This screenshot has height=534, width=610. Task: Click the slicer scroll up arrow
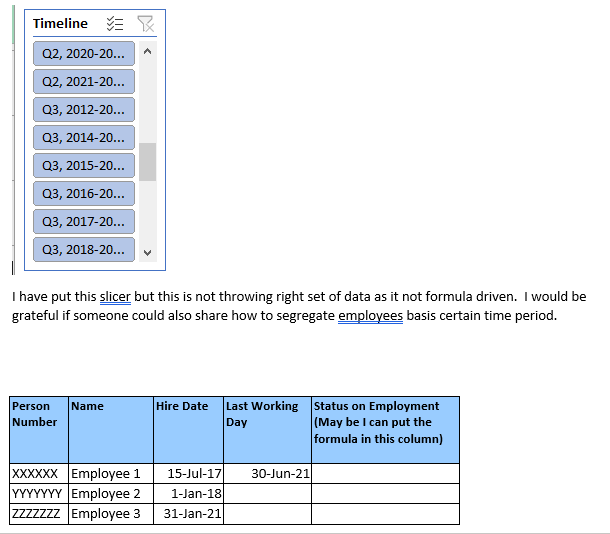coord(147,51)
